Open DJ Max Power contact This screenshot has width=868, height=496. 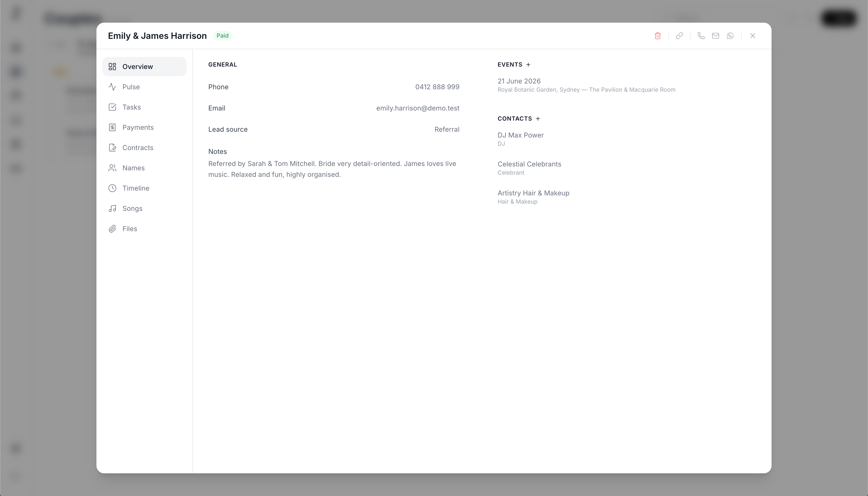tap(521, 135)
